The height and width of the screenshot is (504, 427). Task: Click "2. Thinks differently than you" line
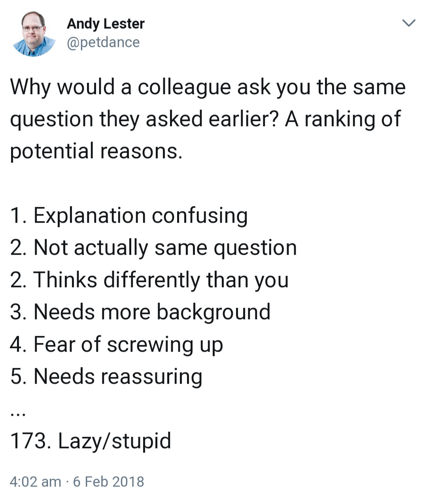click(149, 280)
